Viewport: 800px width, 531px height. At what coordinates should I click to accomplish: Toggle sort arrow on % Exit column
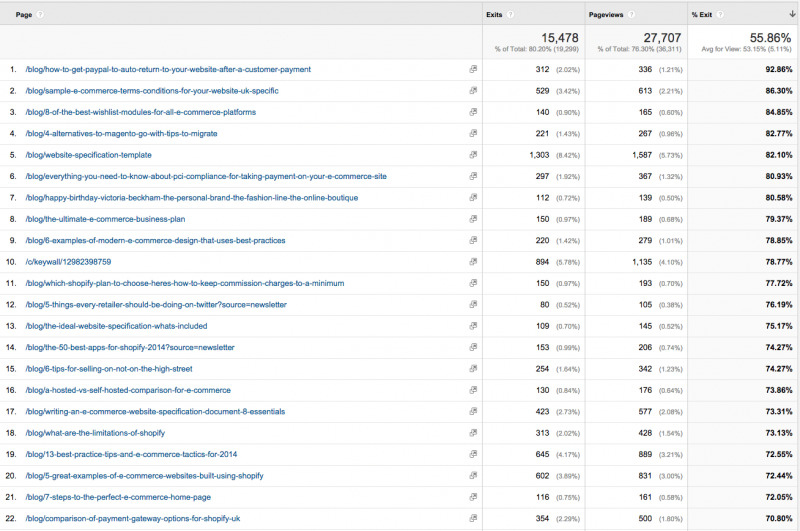pos(792,14)
